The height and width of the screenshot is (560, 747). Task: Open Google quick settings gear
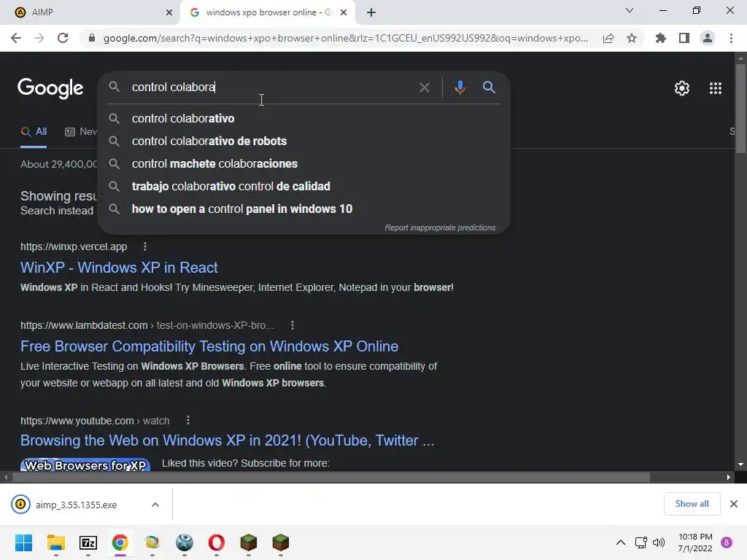click(x=682, y=88)
